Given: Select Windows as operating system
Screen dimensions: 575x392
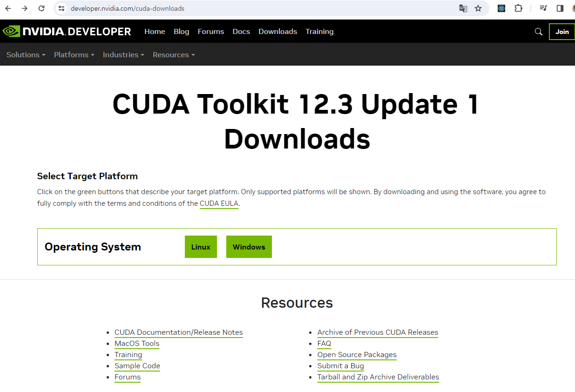Looking at the screenshot, I should (x=249, y=247).
